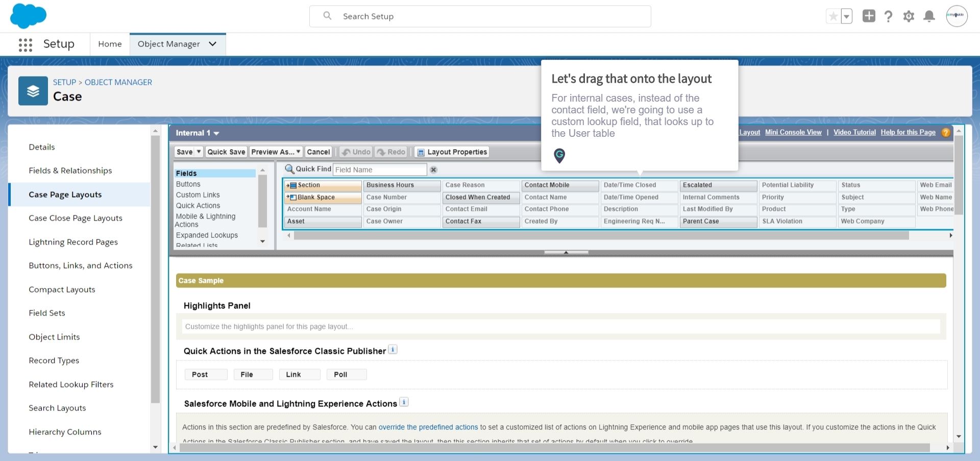
Task: Click the bottom horizontal scrollbar of the layout editor
Action: (554, 448)
